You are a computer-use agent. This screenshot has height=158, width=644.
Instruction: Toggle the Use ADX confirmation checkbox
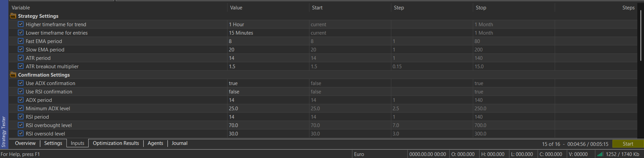21,83
